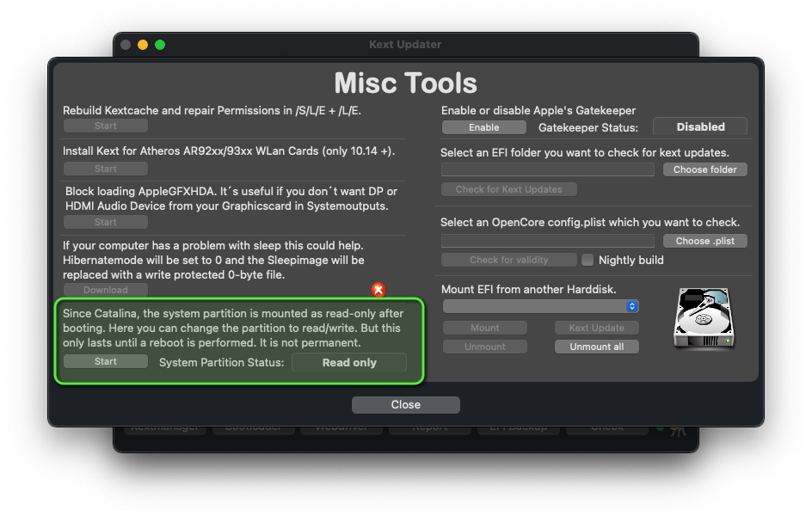This screenshot has height=516, width=812.
Task: Click the Unmount all button
Action: point(597,347)
